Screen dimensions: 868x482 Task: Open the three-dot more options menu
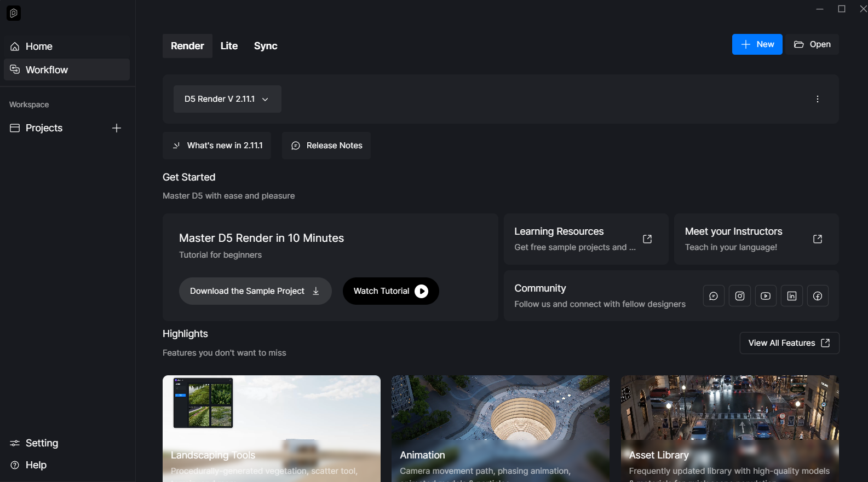click(x=817, y=99)
